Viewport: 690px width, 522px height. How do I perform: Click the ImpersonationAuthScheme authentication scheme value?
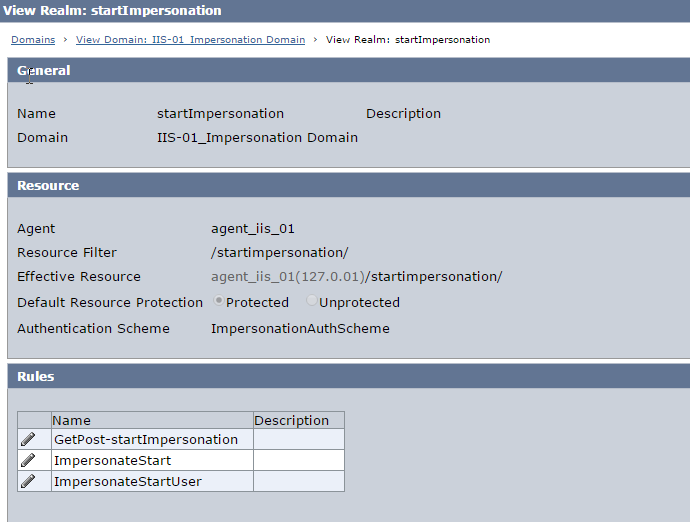300,328
